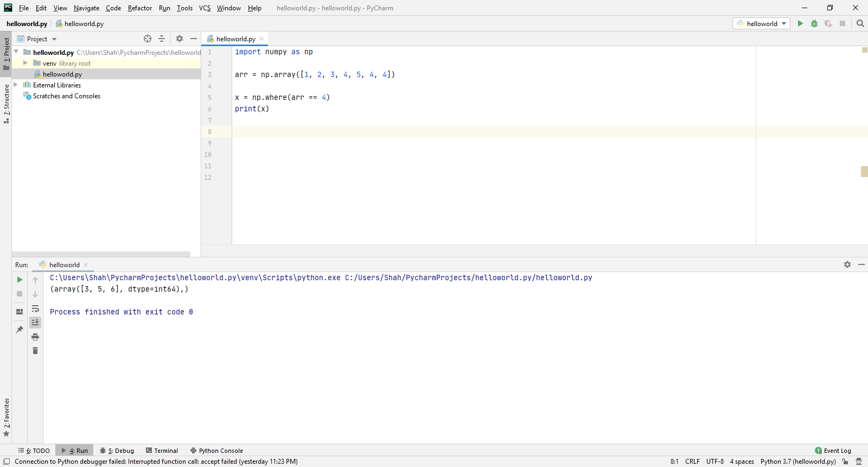Click the restore layout icon in Run panel
The image size is (868, 467).
(20, 312)
